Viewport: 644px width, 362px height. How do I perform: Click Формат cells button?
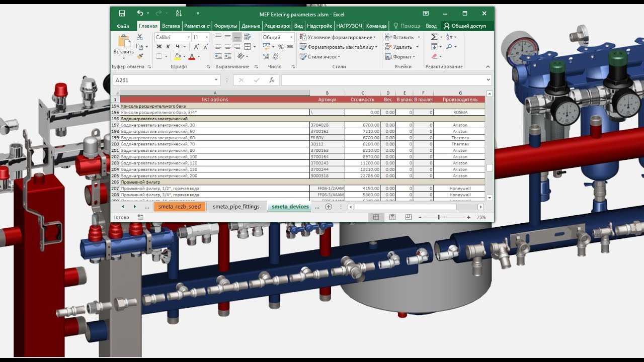[x=400, y=57]
